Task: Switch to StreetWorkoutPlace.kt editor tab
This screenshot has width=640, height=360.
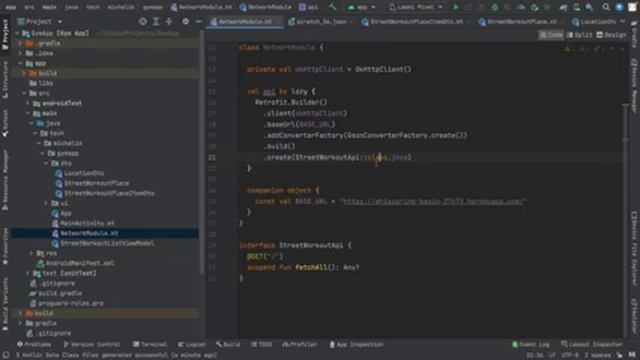Action: (522, 21)
